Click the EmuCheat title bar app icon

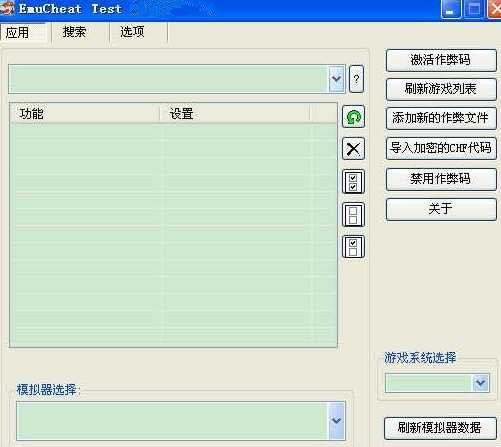pyautogui.click(x=7, y=8)
